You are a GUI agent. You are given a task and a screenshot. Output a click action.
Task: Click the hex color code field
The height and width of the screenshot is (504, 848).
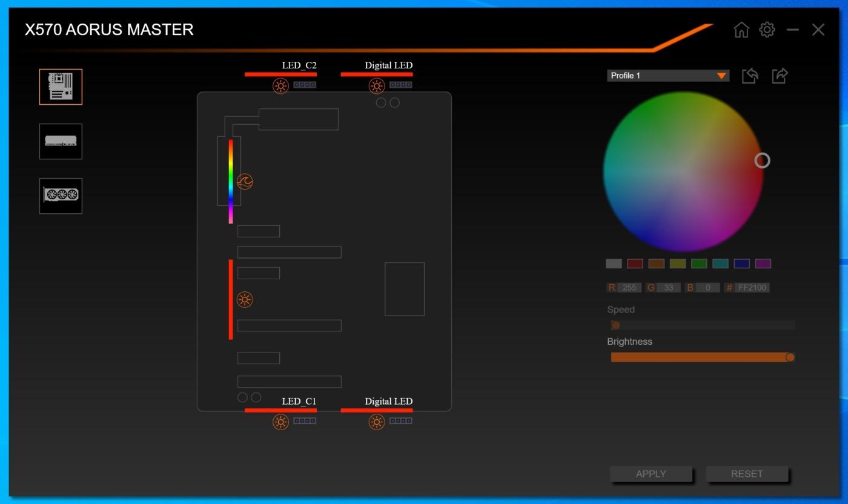tap(752, 288)
